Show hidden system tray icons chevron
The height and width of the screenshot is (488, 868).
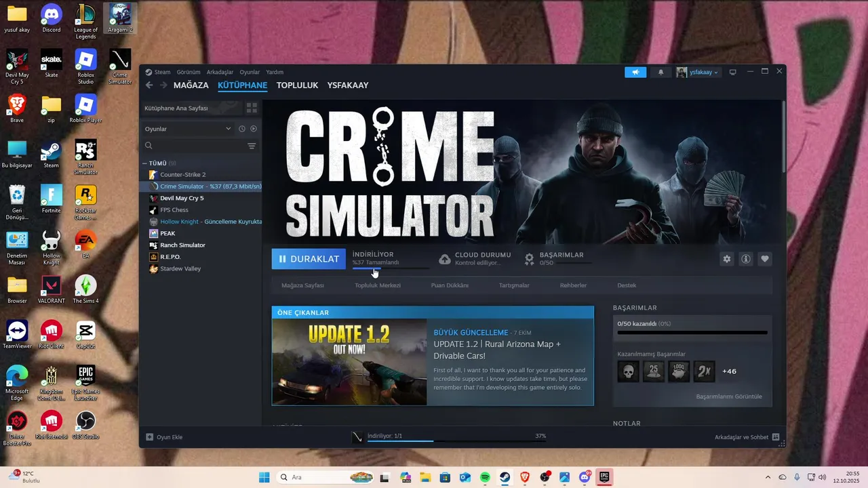tap(768, 477)
